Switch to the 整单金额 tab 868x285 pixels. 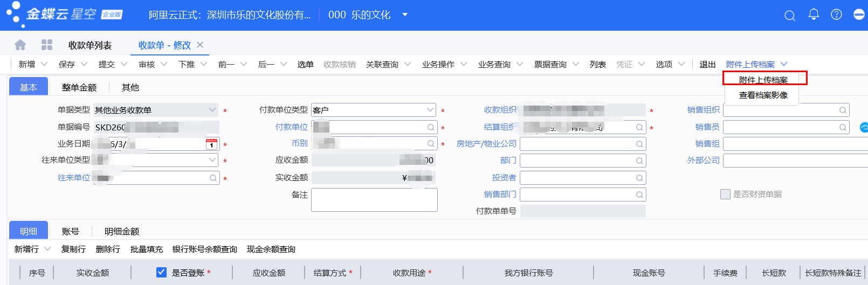pyautogui.click(x=79, y=87)
